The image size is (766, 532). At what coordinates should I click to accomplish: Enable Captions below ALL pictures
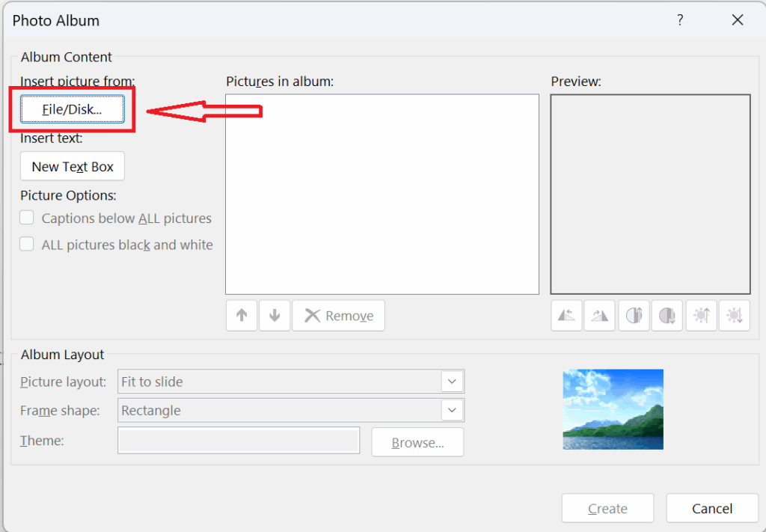click(27, 218)
